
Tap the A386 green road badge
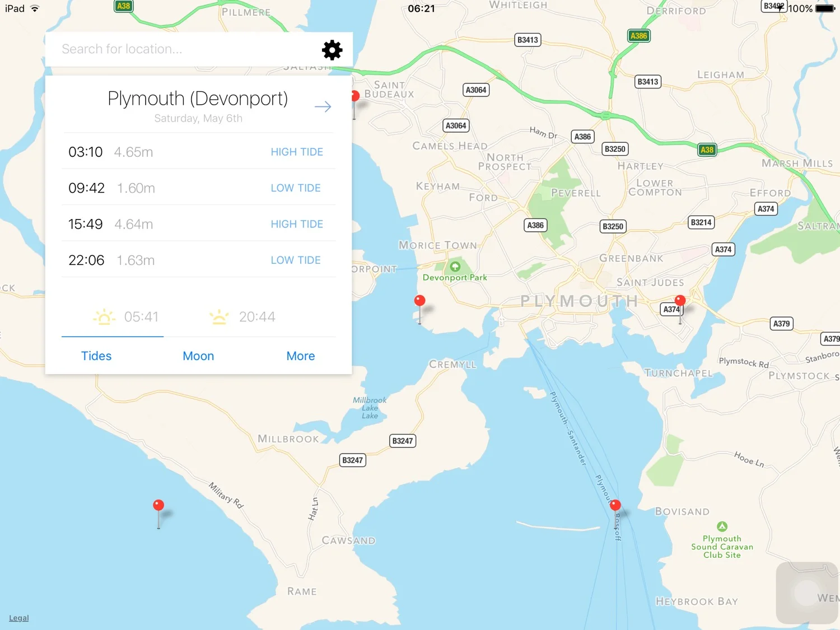coord(638,36)
